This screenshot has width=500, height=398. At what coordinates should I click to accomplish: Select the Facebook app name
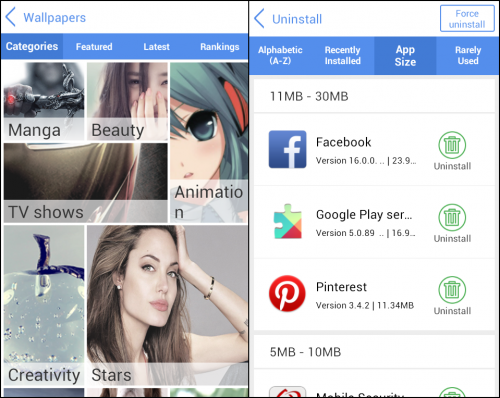343,142
